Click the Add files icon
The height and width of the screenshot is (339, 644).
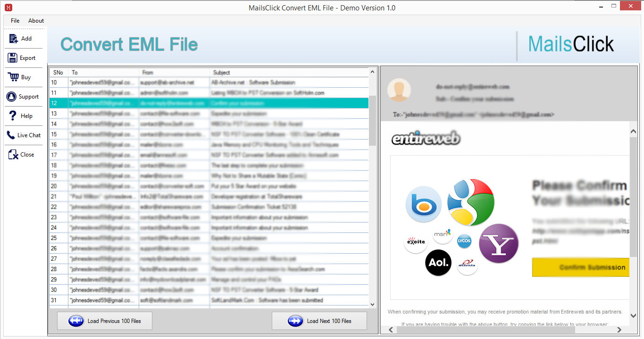coord(13,39)
